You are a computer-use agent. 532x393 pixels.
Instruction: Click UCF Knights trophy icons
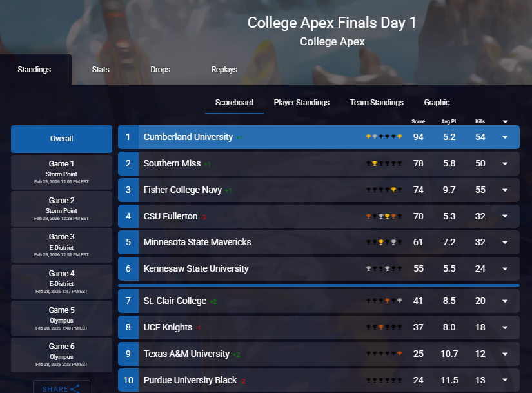click(384, 327)
